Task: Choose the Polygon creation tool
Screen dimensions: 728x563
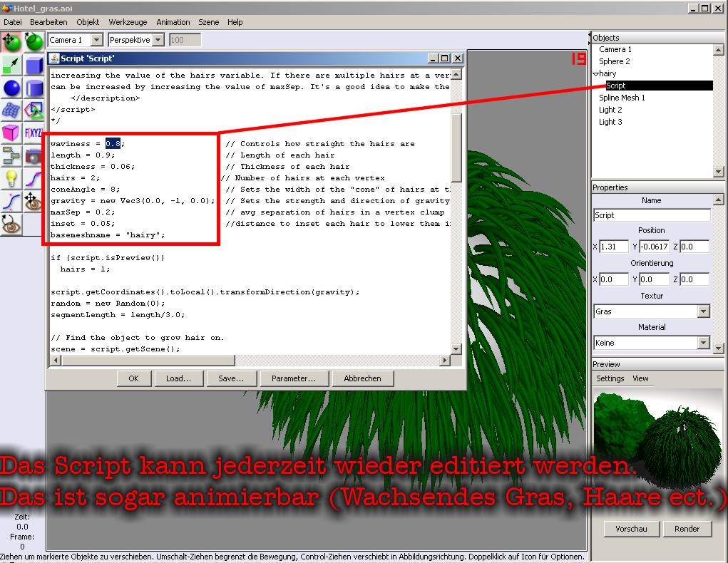Action: [34, 110]
